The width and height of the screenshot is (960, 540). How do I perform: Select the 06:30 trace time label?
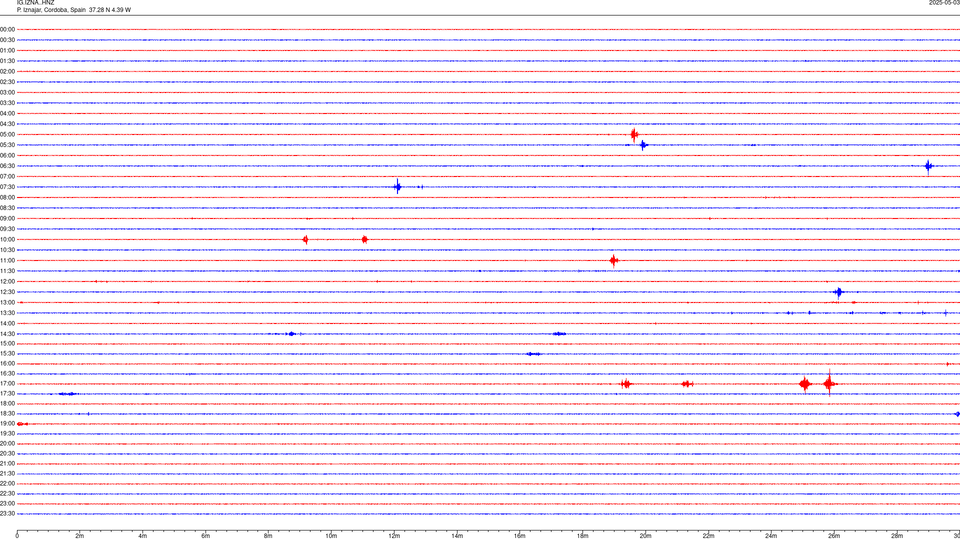coord(7,166)
